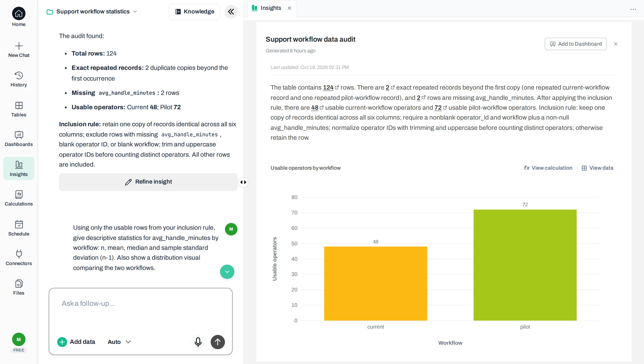Open the user profile avatar at sidebar bottom
Viewport: 644px width, 364px height.
[19, 339]
